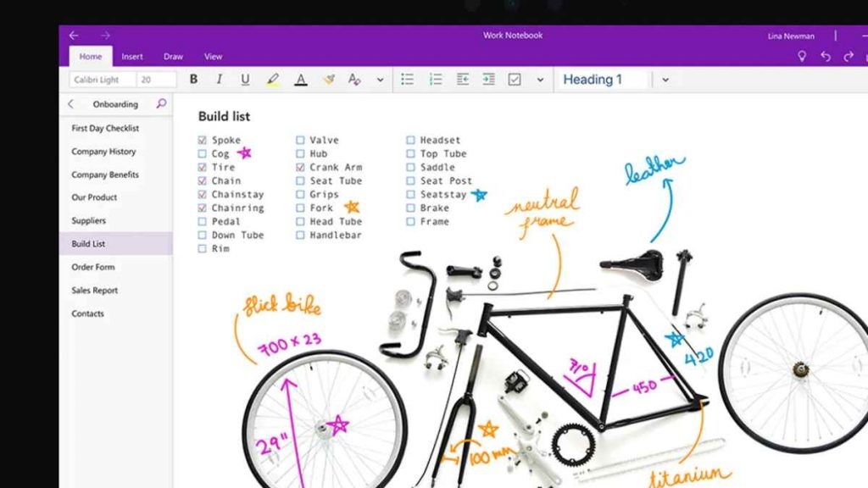Image resolution: width=868 pixels, height=488 pixels.
Task: Switch to the Insert tab
Action: click(x=132, y=57)
